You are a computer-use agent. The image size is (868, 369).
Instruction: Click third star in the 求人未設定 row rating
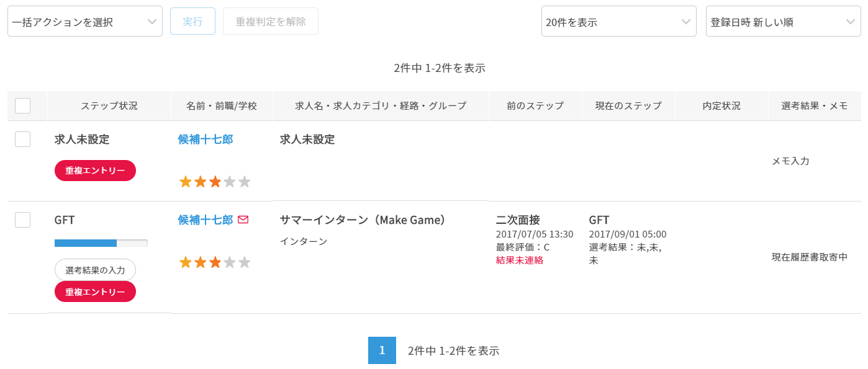pyautogui.click(x=215, y=182)
